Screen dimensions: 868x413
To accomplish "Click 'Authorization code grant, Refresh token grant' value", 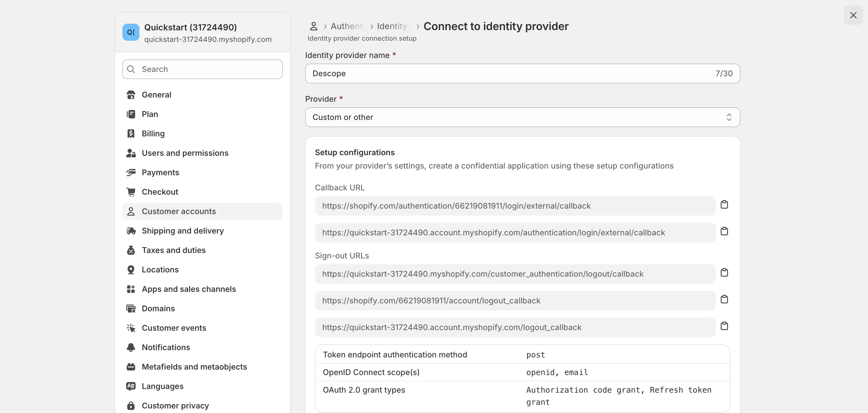I will coord(619,396).
